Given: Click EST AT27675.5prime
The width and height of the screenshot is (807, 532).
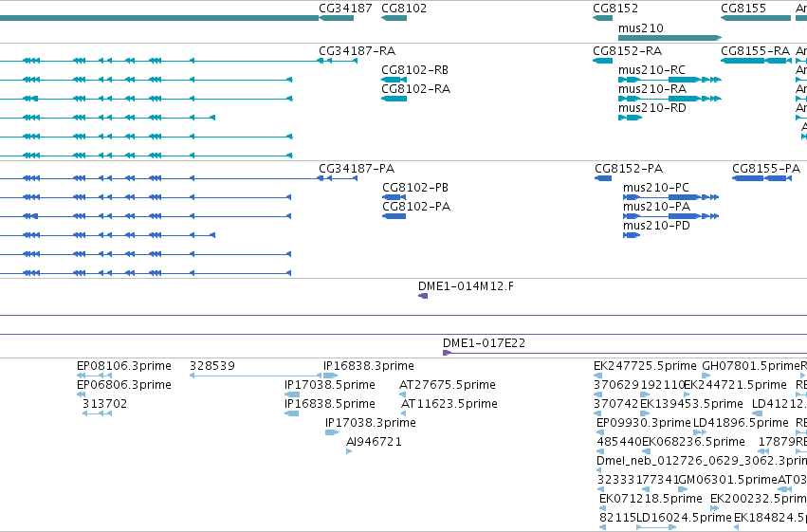Looking at the screenshot, I should pyautogui.click(x=448, y=385).
